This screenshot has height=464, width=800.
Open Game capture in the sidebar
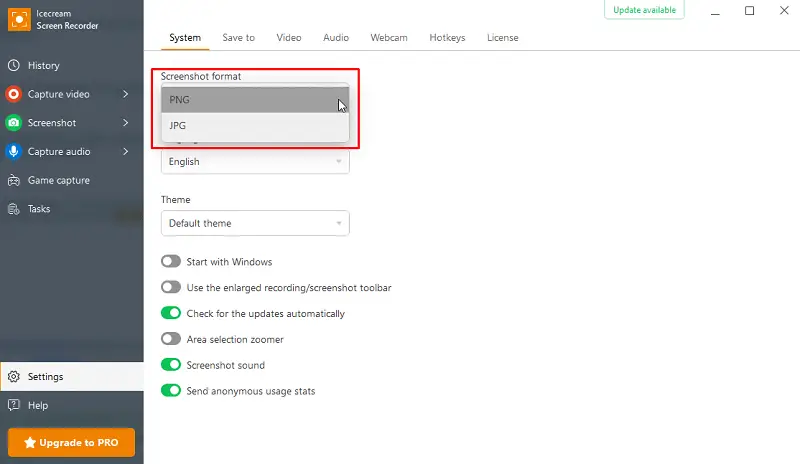72,180
